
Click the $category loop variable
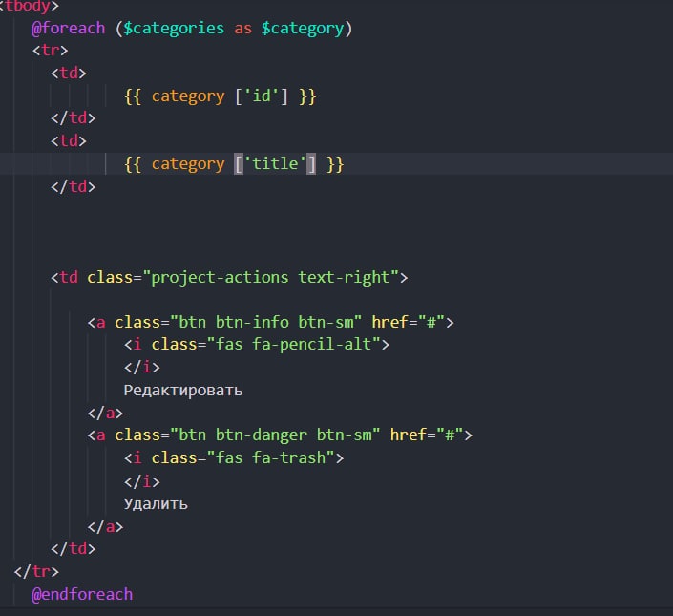point(303,29)
